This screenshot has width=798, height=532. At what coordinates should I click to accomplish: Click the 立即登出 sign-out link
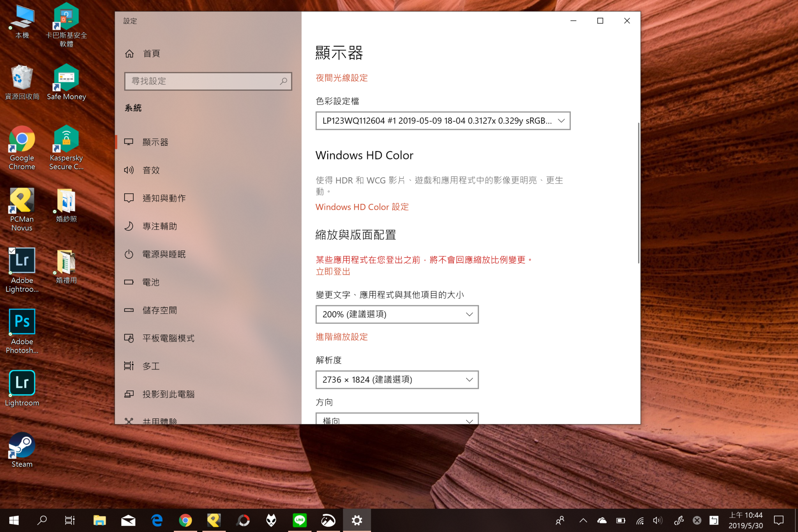tap(333, 272)
